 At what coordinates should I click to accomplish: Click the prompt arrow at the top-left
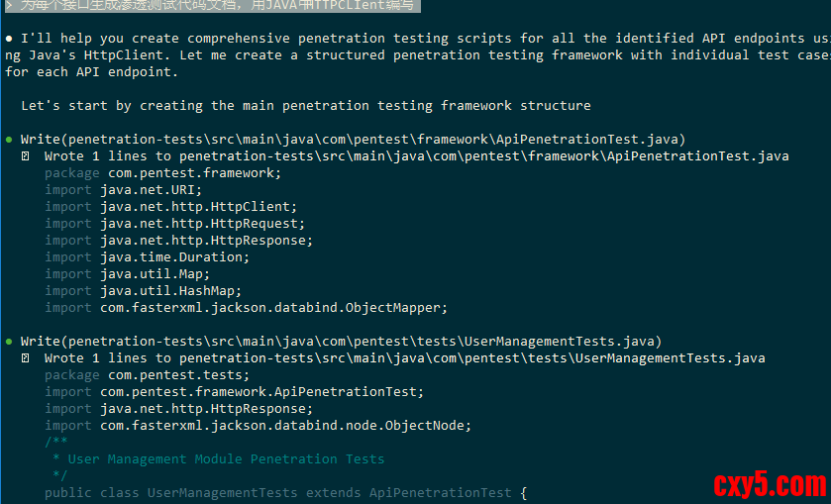(x=8, y=6)
